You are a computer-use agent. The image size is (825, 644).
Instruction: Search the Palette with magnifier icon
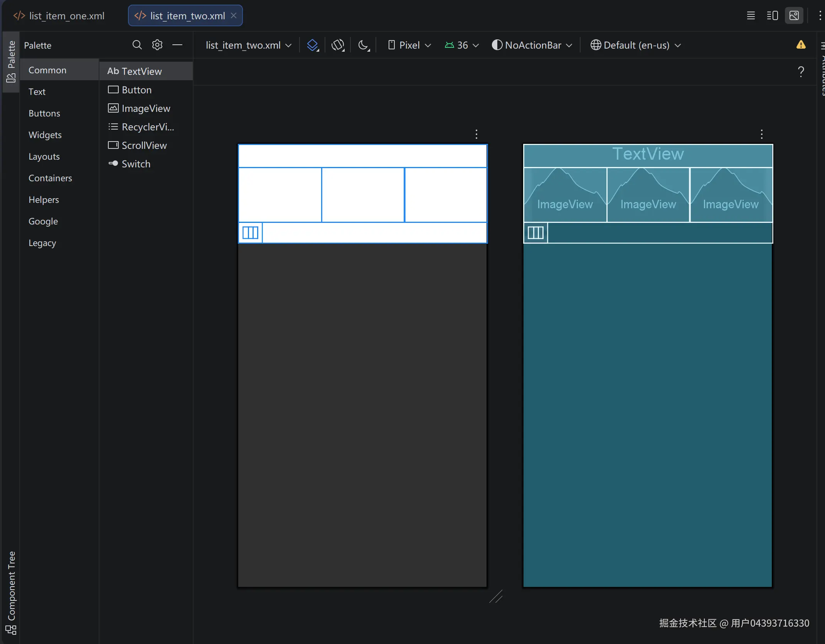click(137, 45)
